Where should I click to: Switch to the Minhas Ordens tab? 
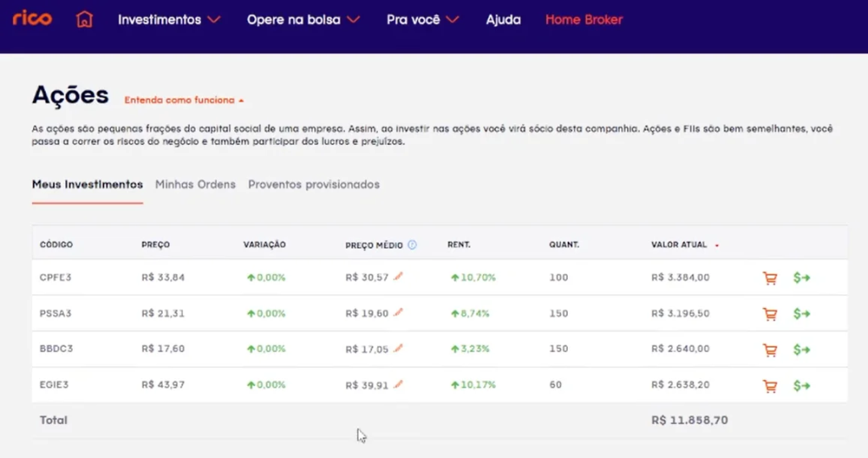pyautogui.click(x=196, y=184)
